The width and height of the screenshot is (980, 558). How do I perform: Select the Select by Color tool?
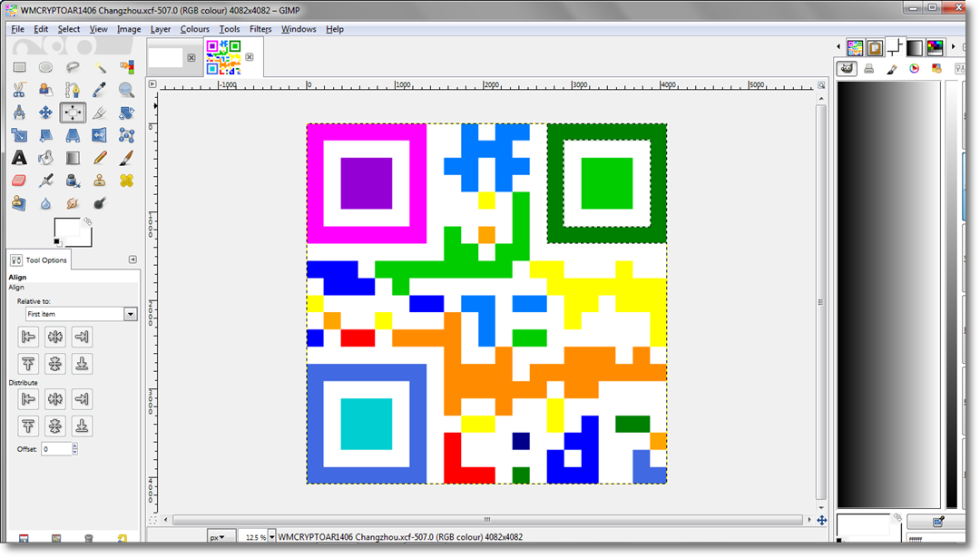[127, 67]
